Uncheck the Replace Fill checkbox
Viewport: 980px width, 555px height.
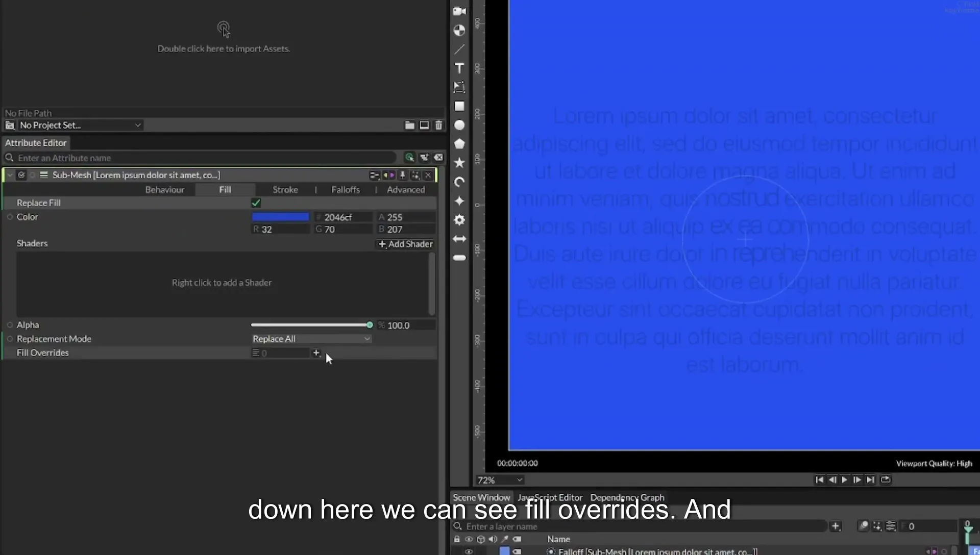coord(256,203)
